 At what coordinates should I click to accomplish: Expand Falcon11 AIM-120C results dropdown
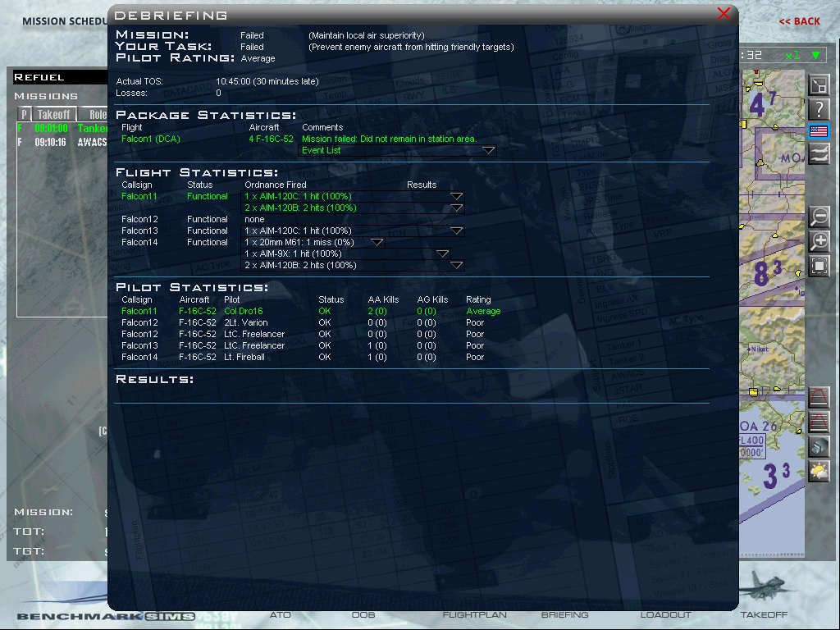456,196
